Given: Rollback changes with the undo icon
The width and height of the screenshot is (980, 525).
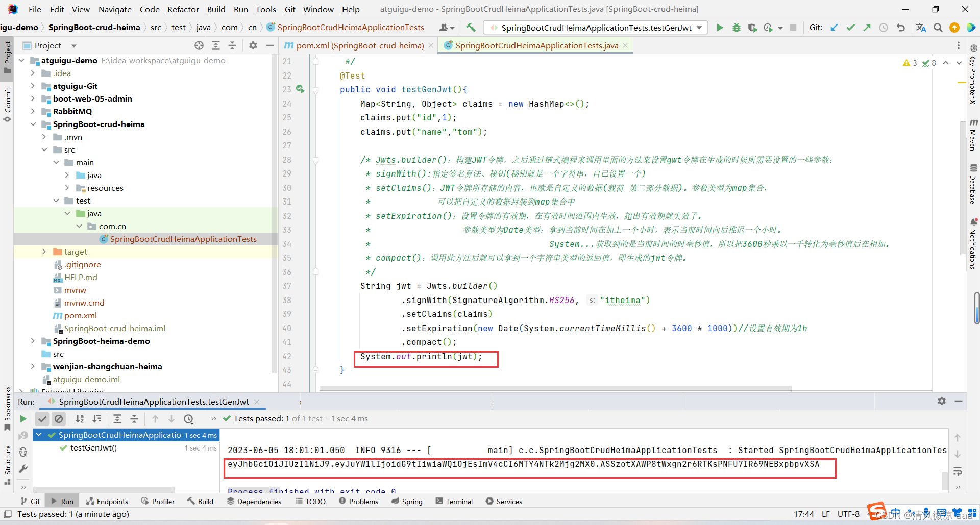Looking at the screenshot, I should click(900, 28).
